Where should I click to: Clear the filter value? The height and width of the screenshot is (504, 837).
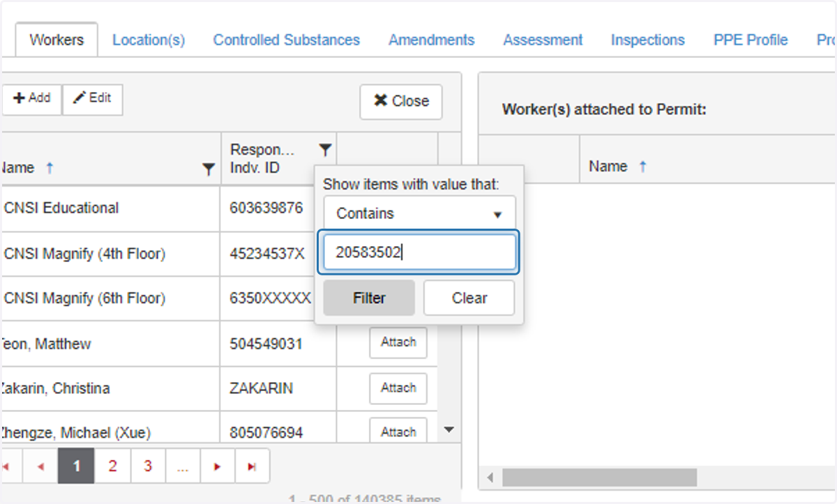pos(469,298)
